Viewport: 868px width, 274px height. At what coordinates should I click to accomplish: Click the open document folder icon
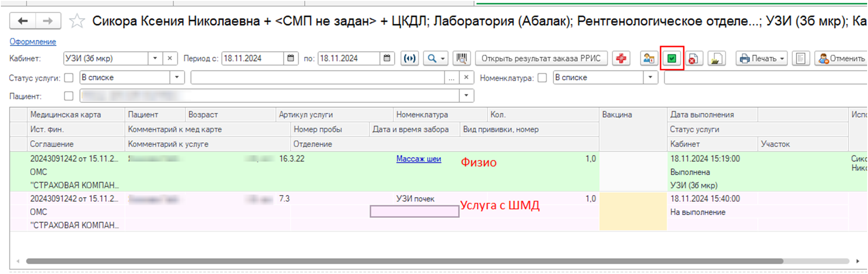(716, 58)
